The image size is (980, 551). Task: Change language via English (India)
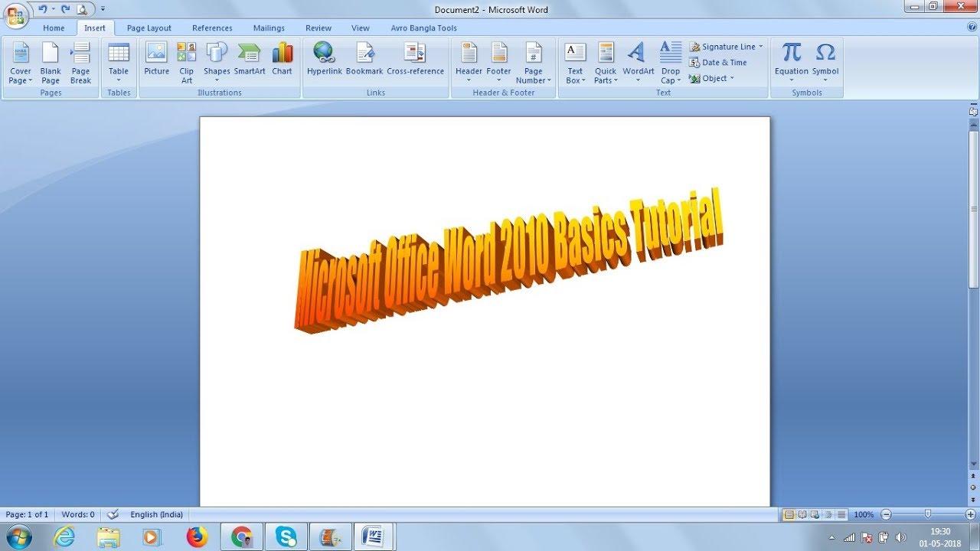click(156, 514)
